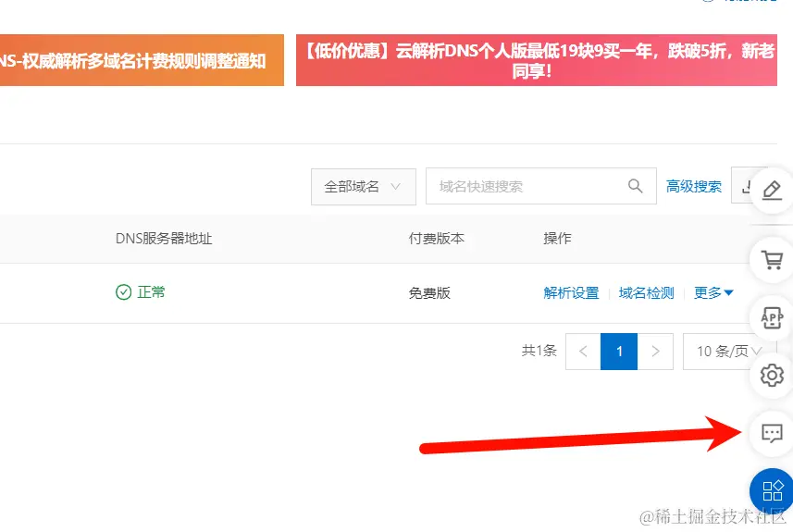The width and height of the screenshot is (793, 532).
Task: Go to the previous page arrow
Action: coord(583,351)
